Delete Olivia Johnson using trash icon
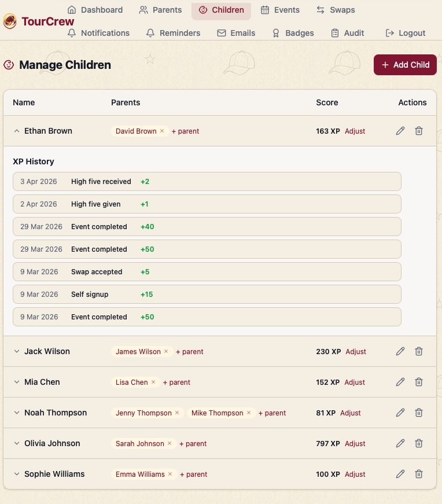 click(418, 443)
